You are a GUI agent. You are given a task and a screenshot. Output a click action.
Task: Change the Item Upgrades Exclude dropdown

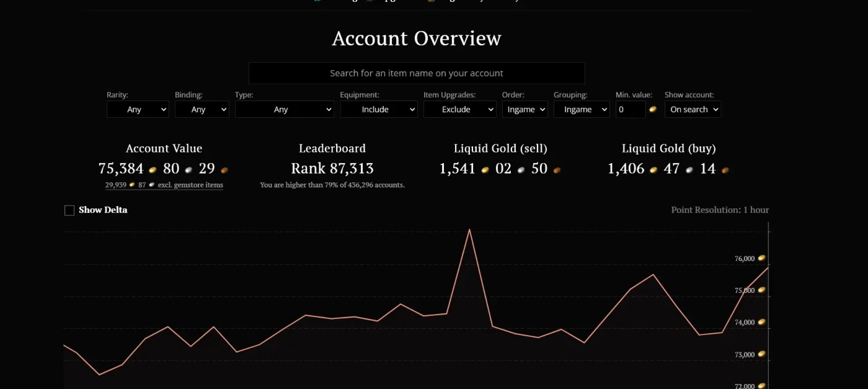coord(459,109)
